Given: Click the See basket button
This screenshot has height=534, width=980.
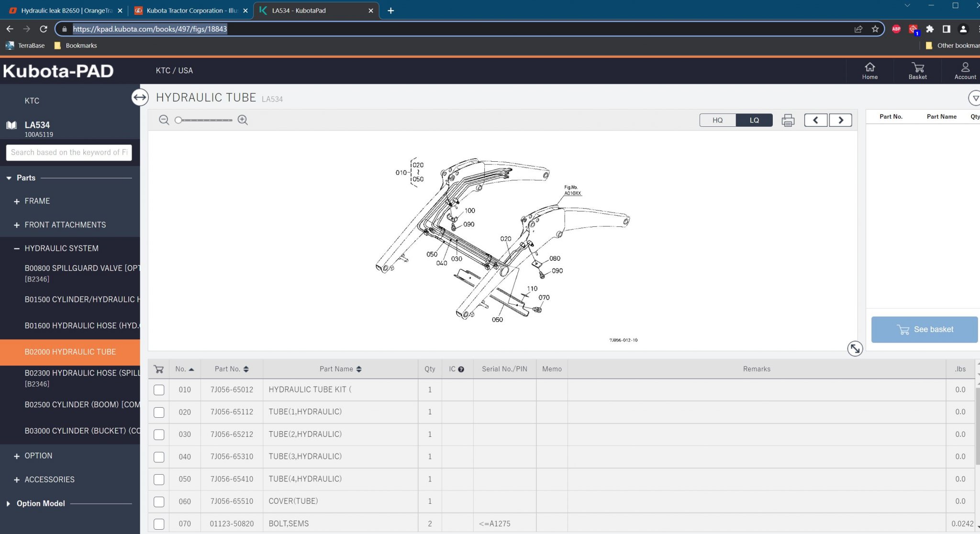Looking at the screenshot, I should (924, 330).
